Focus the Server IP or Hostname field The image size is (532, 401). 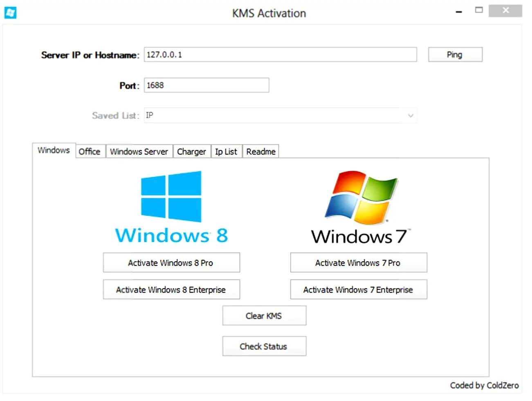[x=280, y=55]
